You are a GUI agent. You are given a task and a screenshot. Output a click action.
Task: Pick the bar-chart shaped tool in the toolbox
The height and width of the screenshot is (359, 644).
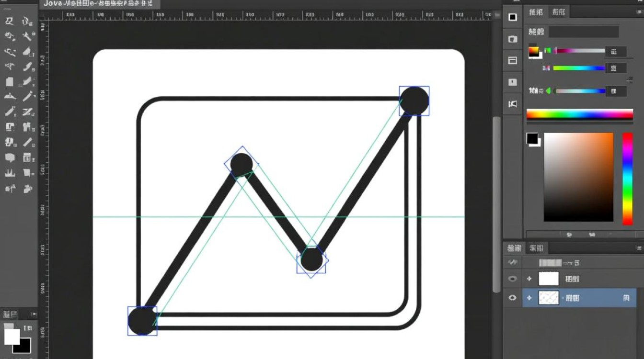(x=10, y=173)
